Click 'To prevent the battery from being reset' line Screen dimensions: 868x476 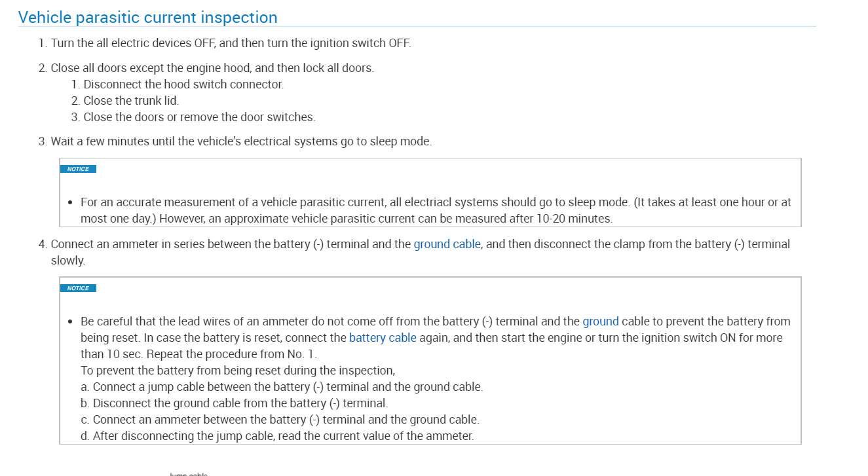(238, 371)
